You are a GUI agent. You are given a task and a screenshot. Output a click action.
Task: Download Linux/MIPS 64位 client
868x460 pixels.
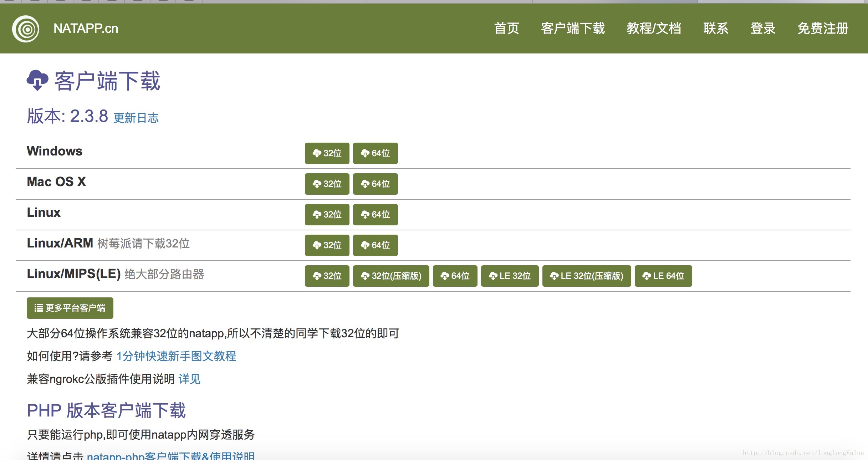tap(455, 276)
